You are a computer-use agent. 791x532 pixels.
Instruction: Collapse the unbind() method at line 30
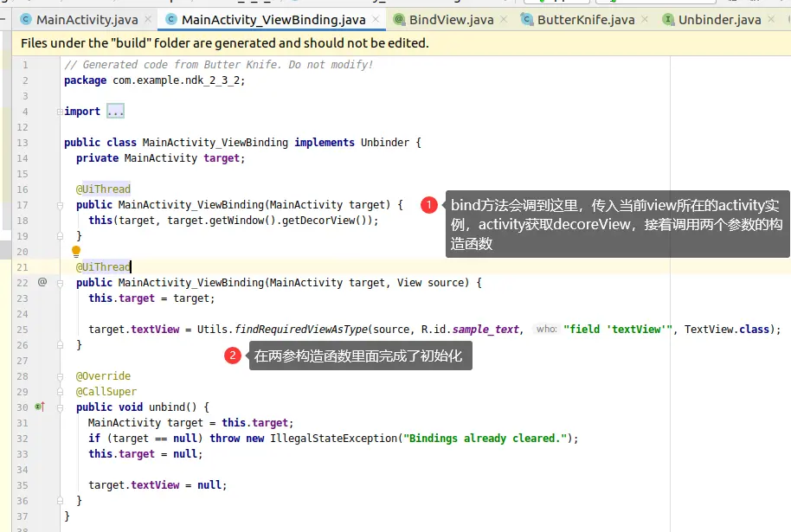coord(60,407)
